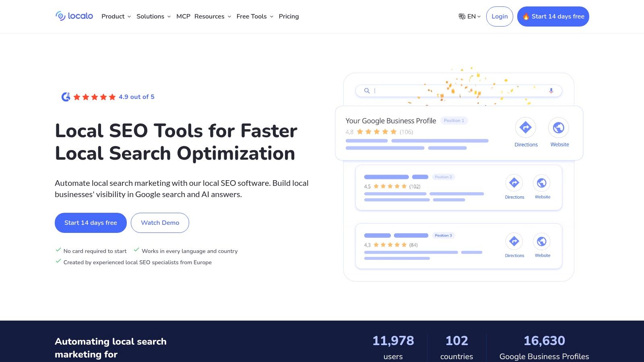Click the green checkmark beside 'No card required'
This screenshot has height=362, width=644.
(x=58, y=250)
